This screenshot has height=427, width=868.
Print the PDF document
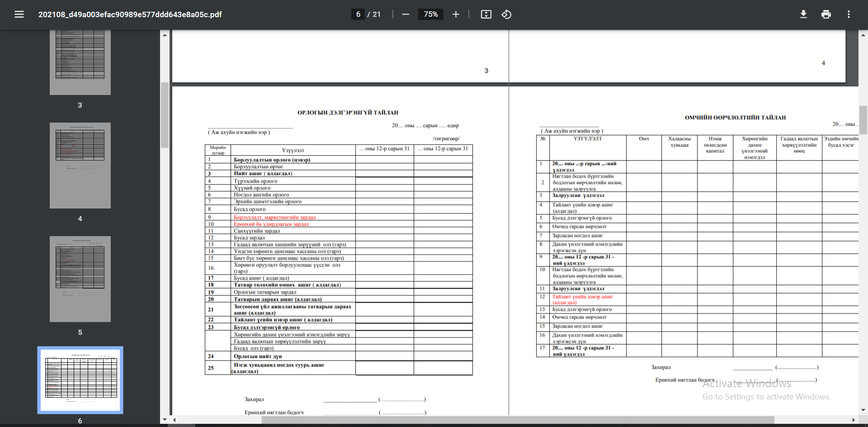coord(826,14)
